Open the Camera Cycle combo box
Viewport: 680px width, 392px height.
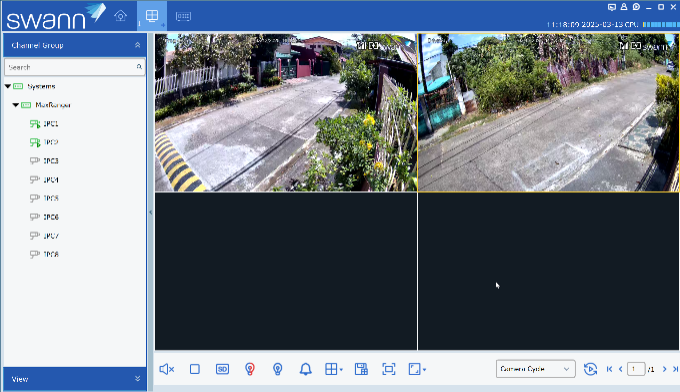click(536, 369)
